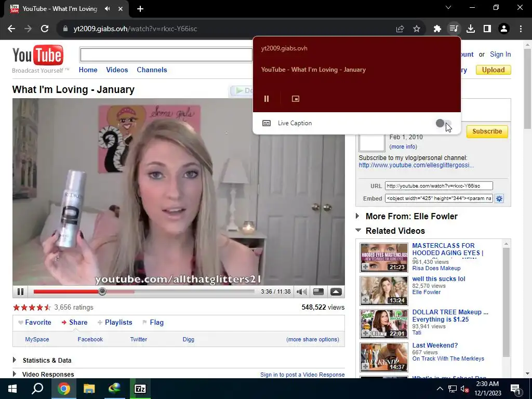Select the Embed code field

coord(438,198)
